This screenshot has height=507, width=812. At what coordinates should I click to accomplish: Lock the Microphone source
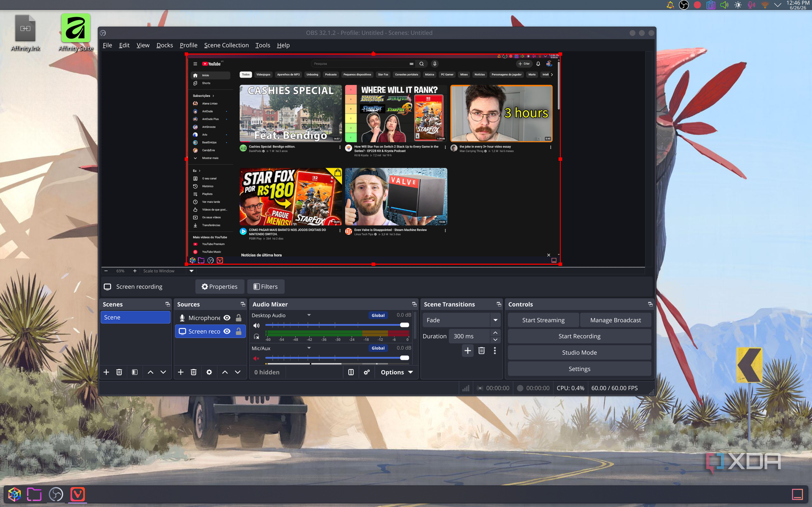point(239,318)
